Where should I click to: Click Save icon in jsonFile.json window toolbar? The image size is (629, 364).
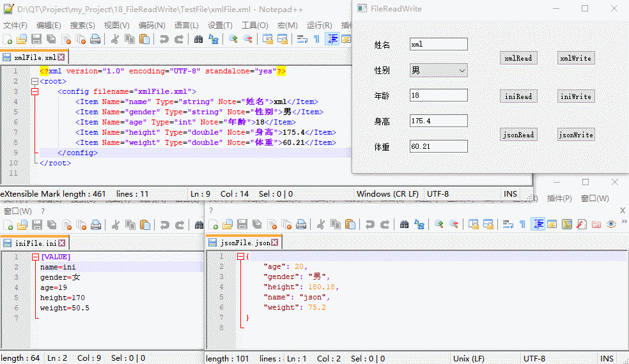242,225
